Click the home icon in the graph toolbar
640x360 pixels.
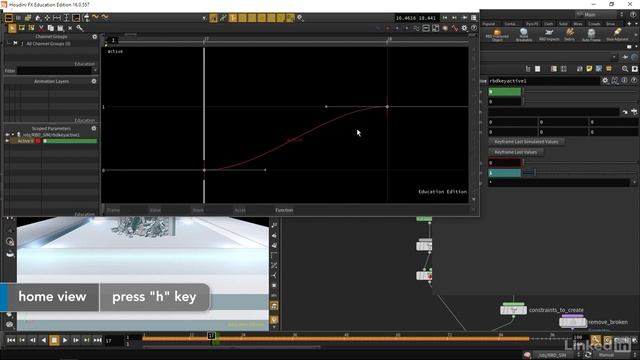pyautogui.click(x=38, y=18)
